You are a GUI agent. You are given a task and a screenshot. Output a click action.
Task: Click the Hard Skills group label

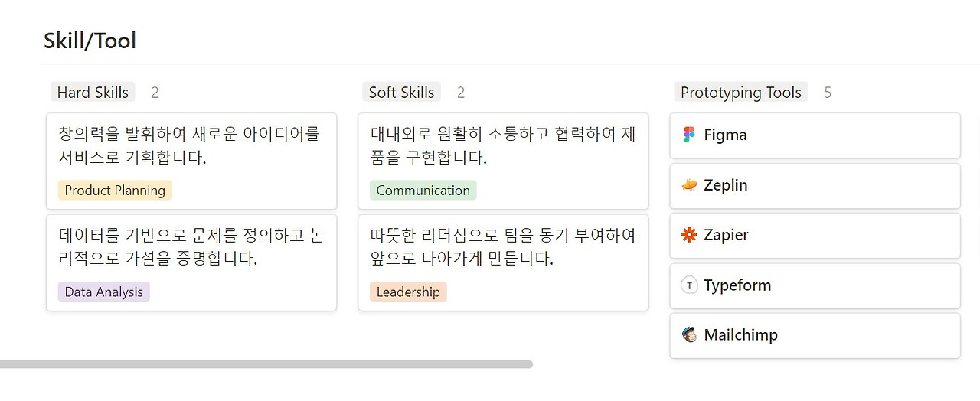click(93, 93)
